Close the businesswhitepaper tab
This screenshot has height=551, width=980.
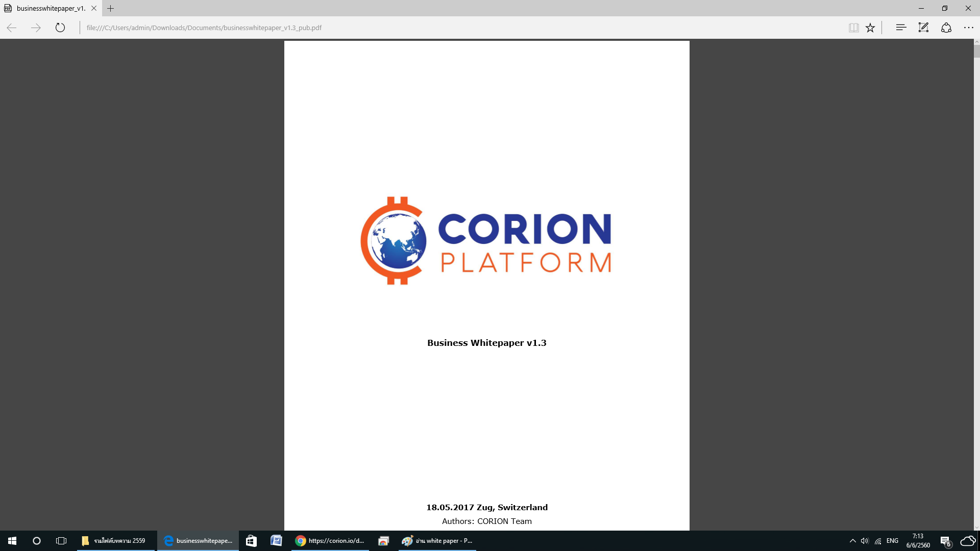(x=94, y=8)
